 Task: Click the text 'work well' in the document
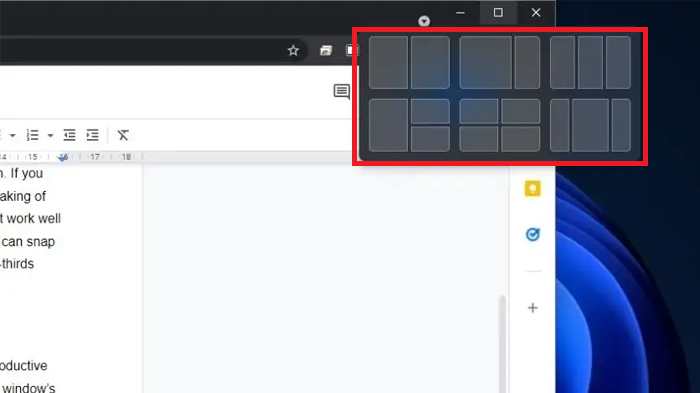[33, 218]
